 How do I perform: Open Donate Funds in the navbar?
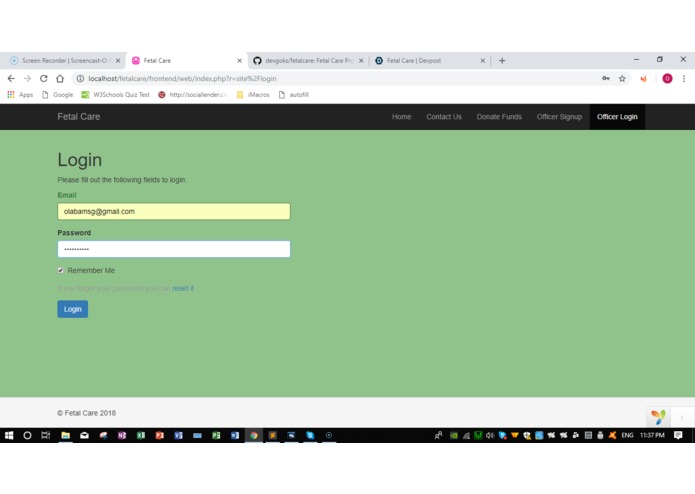[499, 117]
